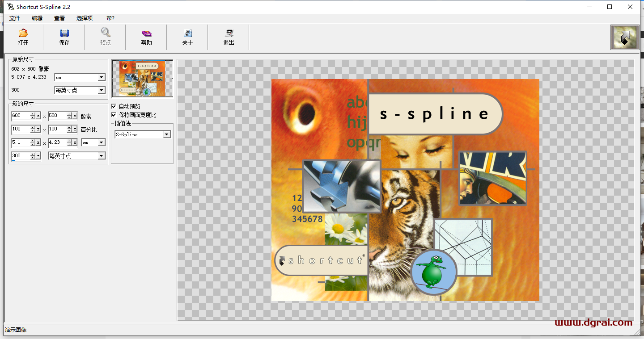Click the spinner on the 500 height field
The width and height of the screenshot is (644, 339).
pyautogui.click(x=69, y=116)
